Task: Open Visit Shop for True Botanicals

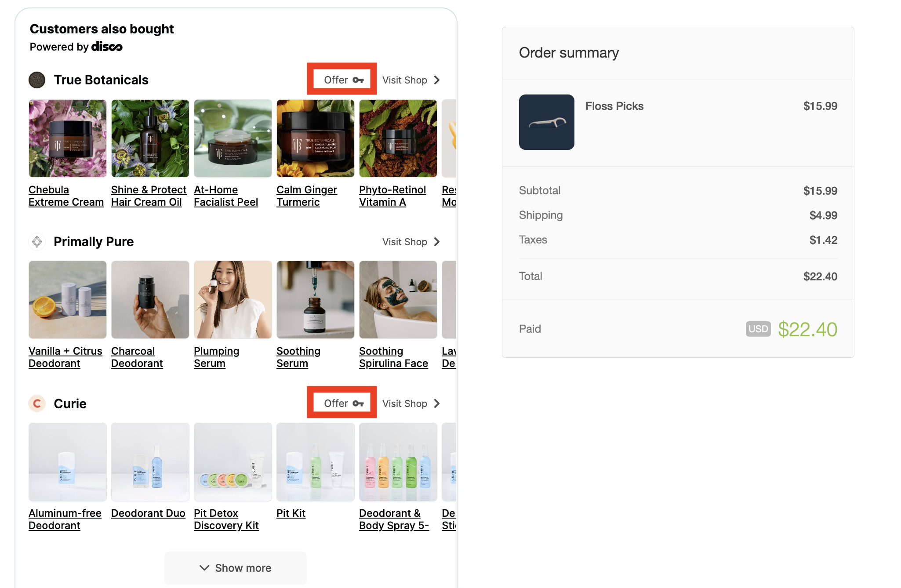Action: point(411,80)
